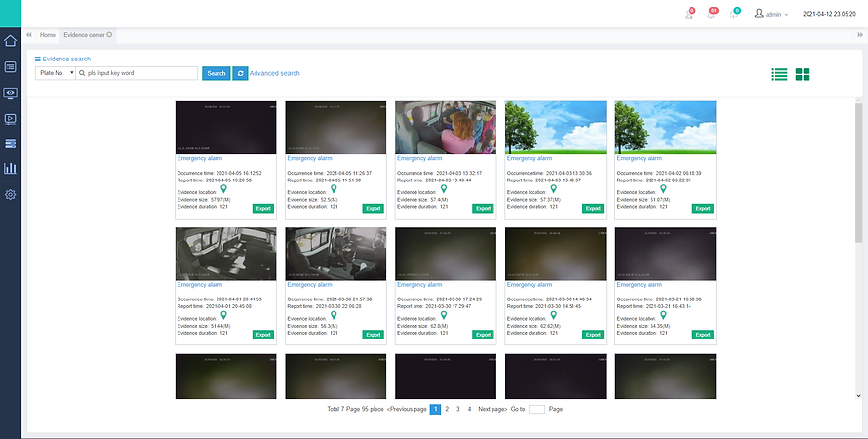The image size is (868, 439).
Task: Open the statistics bar chart icon in the sidebar
Action: [x=10, y=169]
